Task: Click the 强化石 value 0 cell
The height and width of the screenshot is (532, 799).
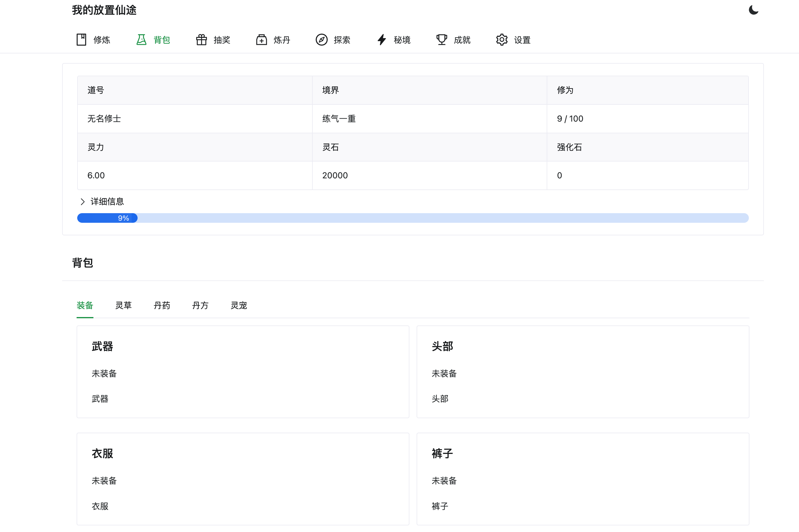Action: (x=648, y=175)
